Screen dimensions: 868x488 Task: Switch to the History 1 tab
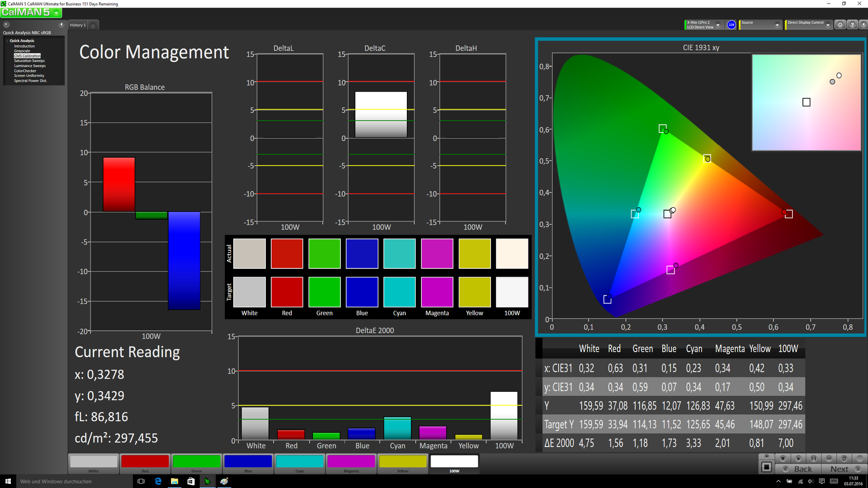pos(78,25)
